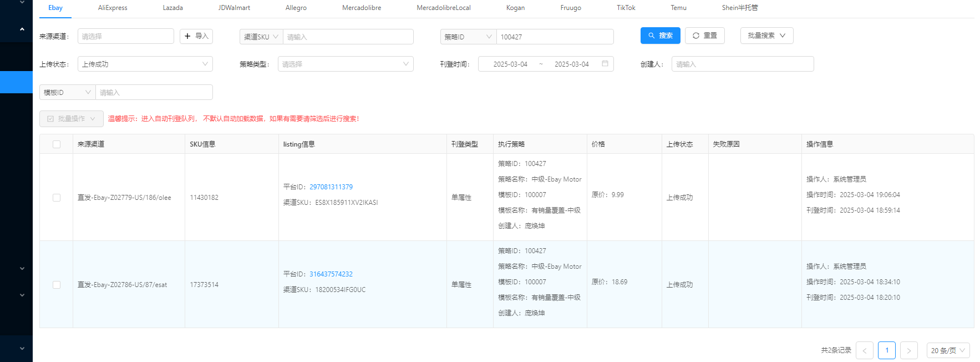Click the calendar icon in the 刊登时间 field

click(605, 64)
